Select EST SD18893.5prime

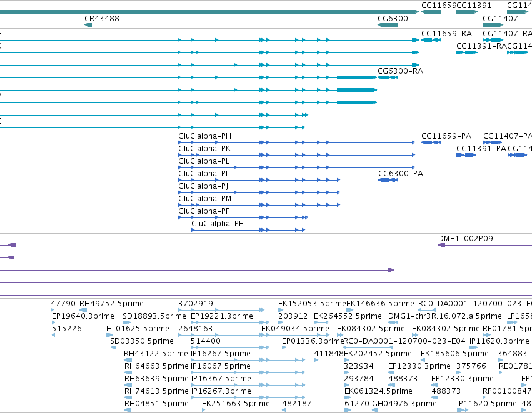point(127,322)
